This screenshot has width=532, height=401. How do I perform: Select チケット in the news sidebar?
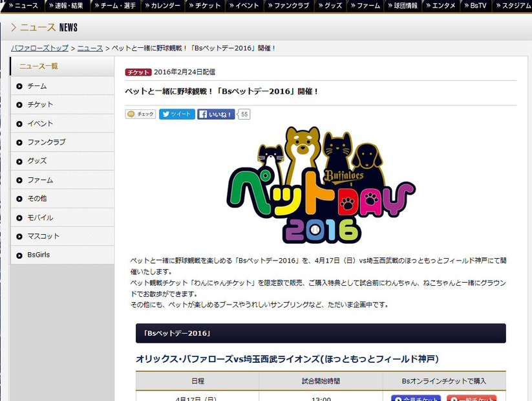pyautogui.click(x=62, y=105)
